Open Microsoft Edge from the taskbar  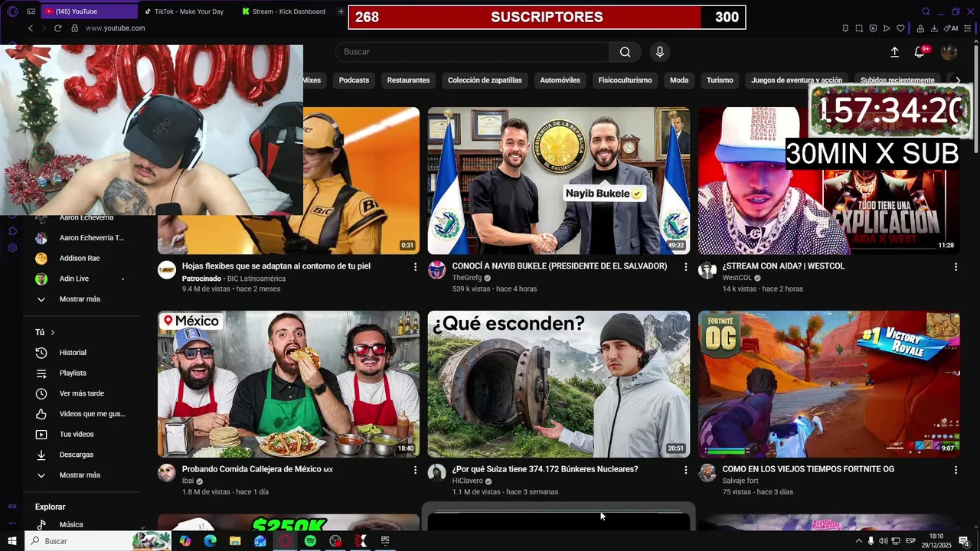tap(210, 541)
